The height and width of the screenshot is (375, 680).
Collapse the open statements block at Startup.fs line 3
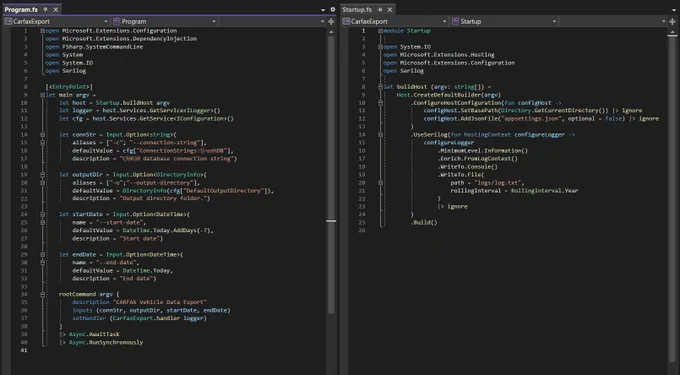click(x=380, y=47)
